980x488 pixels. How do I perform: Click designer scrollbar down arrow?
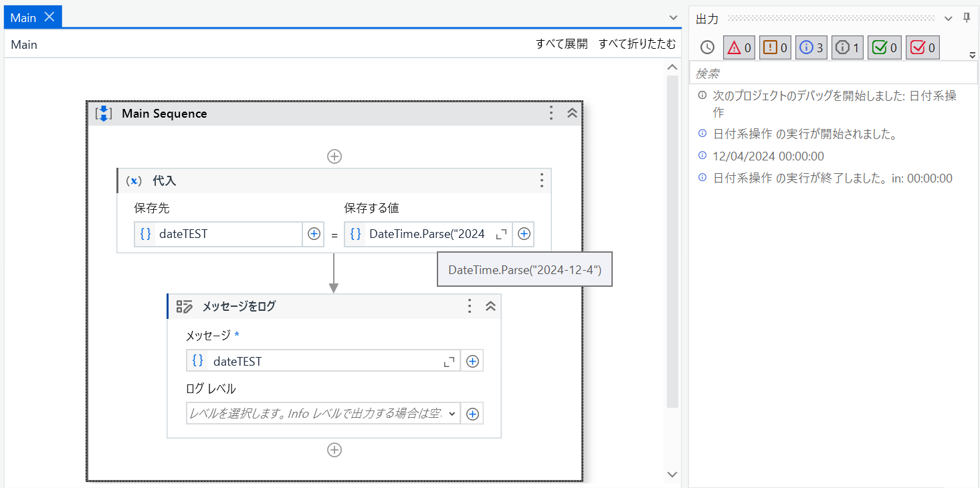[673, 474]
